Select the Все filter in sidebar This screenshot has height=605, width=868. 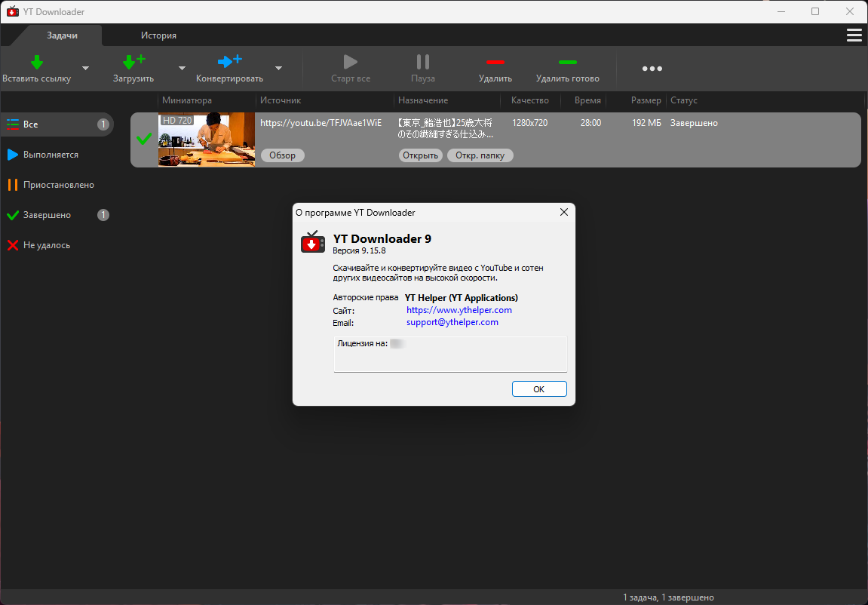(57, 124)
